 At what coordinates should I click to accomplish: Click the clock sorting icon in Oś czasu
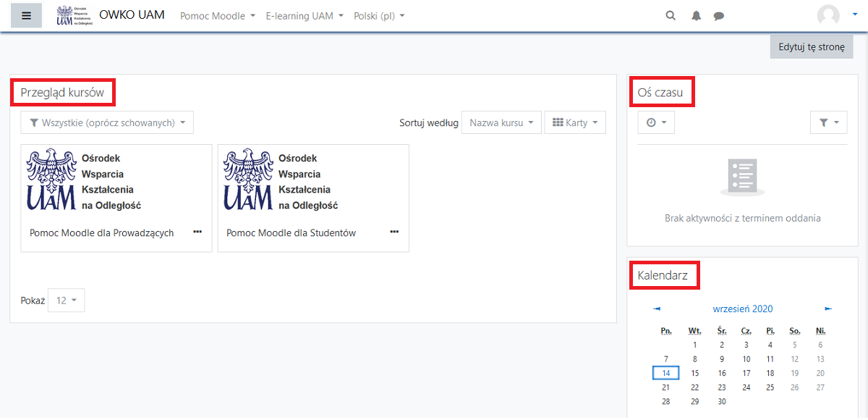pyautogui.click(x=655, y=122)
